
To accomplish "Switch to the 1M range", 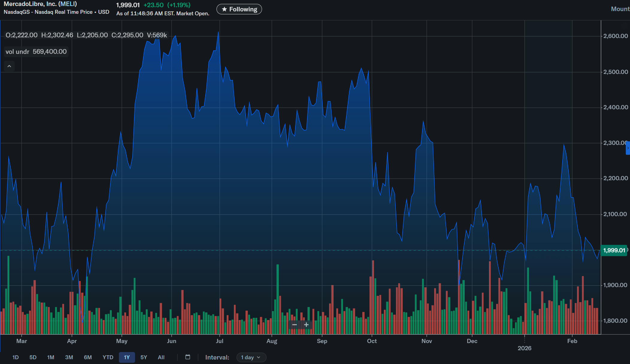I will 51,357.
